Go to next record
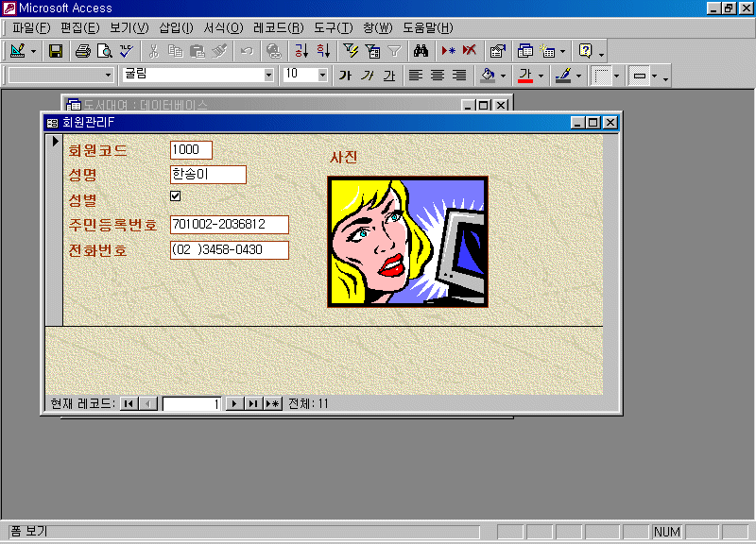 pos(234,404)
